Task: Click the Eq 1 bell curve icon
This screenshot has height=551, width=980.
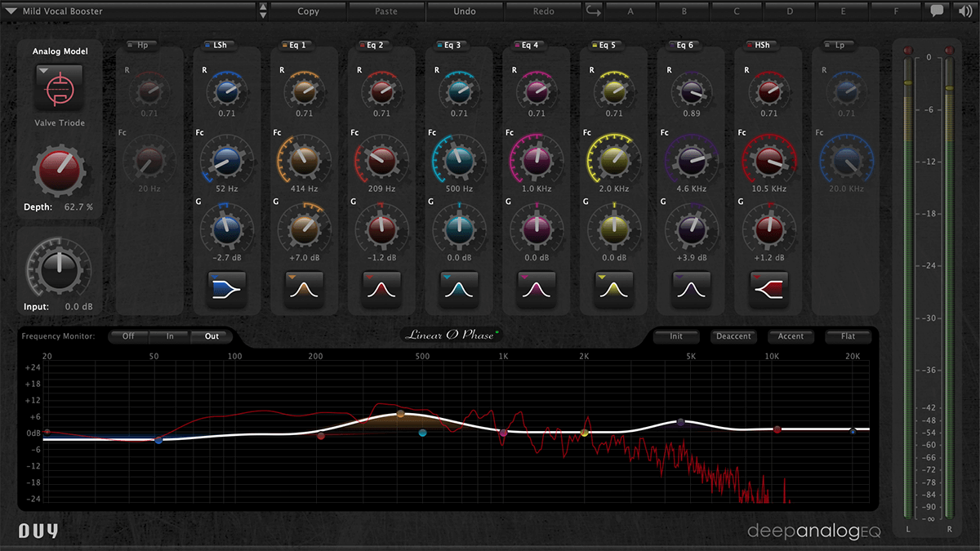Action: click(x=304, y=289)
